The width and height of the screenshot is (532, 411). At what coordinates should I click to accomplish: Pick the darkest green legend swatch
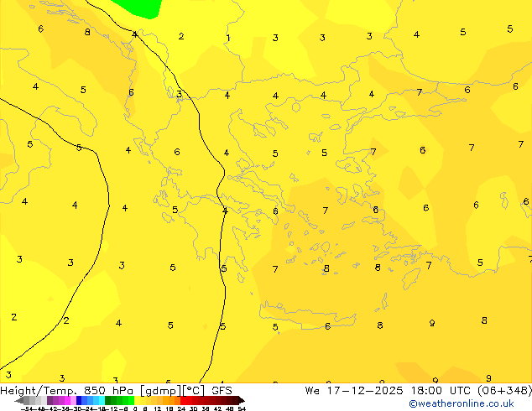click(x=108, y=400)
